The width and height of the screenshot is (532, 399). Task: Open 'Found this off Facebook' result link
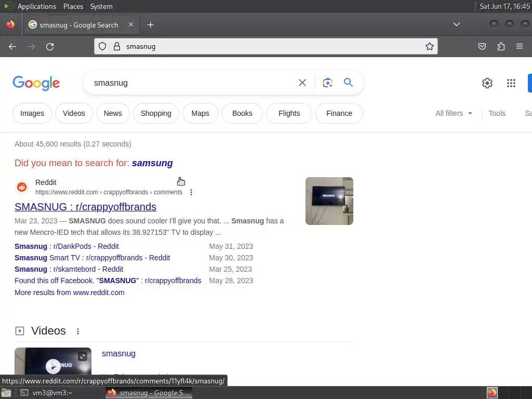point(108,281)
